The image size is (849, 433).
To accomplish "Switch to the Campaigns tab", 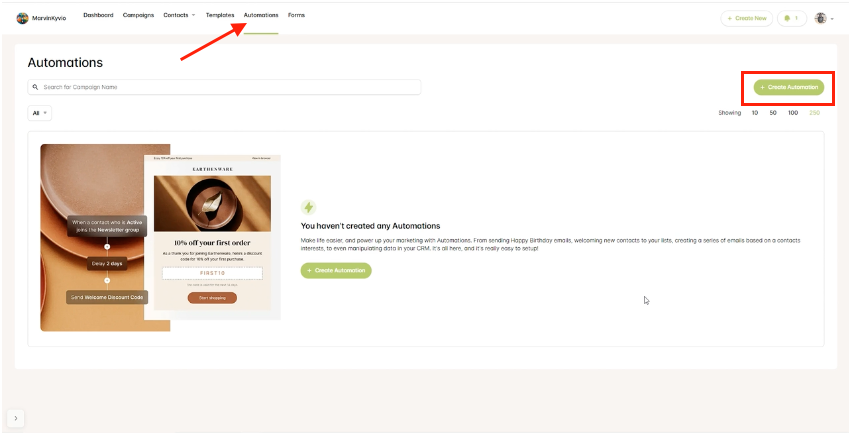I will click(x=138, y=16).
